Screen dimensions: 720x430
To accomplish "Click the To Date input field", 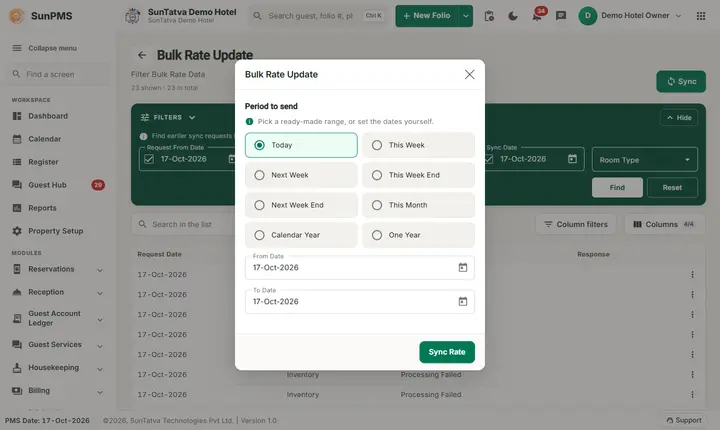I will (360, 301).
